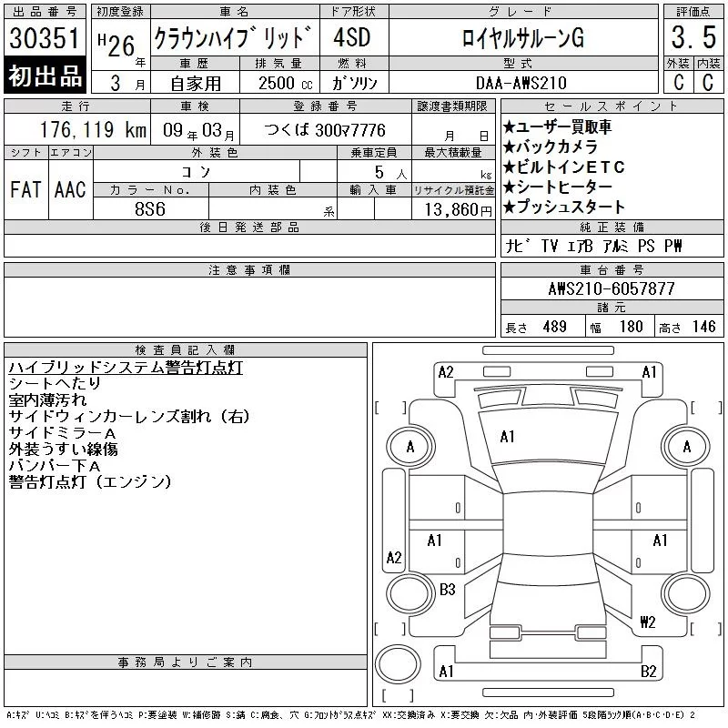Click the grade ロイヤルサルーンG field
The image size is (728, 728).
click(x=523, y=38)
